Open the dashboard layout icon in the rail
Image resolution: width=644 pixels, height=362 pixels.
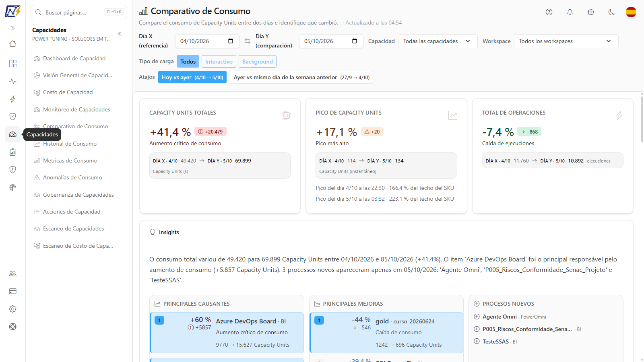pyautogui.click(x=13, y=64)
